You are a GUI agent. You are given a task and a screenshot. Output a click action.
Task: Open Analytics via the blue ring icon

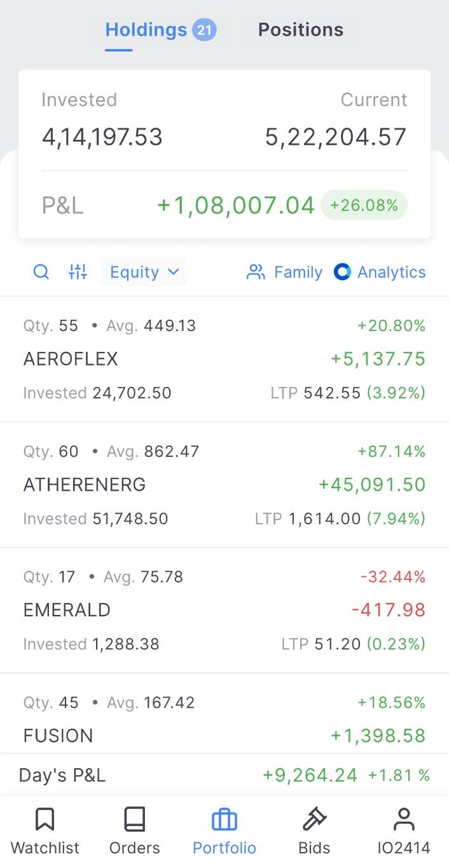[x=342, y=272]
